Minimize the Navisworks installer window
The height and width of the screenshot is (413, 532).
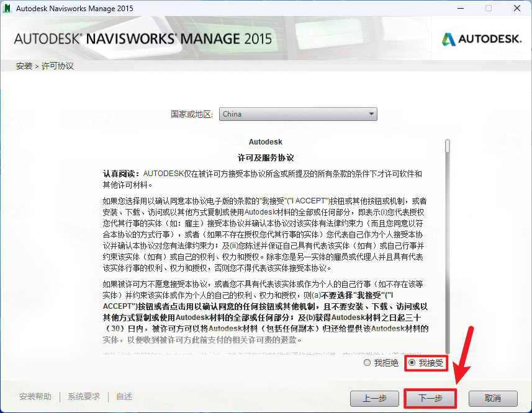[x=461, y=8]
